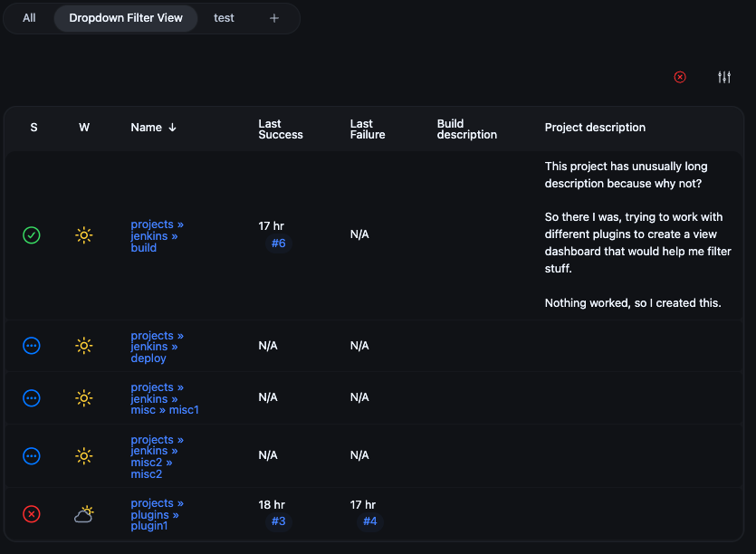Click not-built status icon for deploy job
Image resolution: width=756 pixels, height=554 pixels.
32,346
